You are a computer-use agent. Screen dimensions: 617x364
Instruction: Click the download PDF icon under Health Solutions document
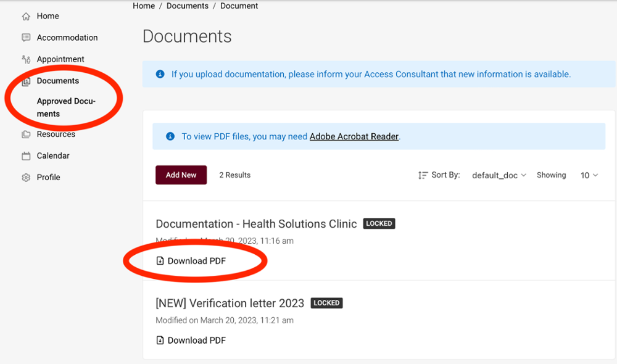pos(159,260)
